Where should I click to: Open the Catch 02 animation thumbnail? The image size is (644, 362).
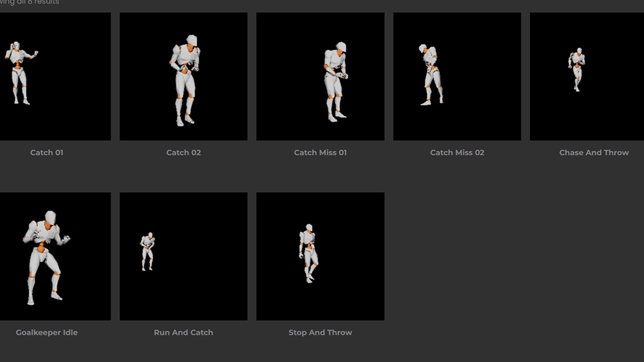184,76
